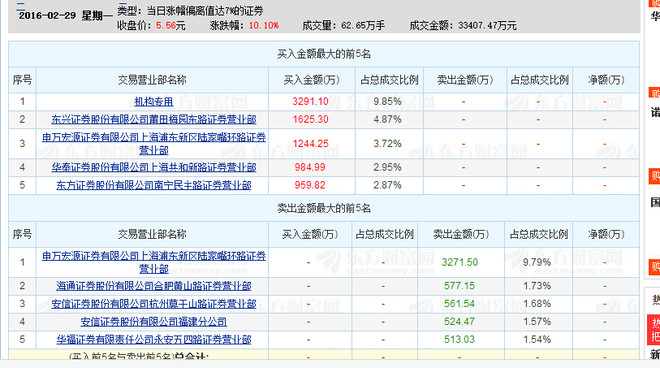Click the 2016-02-29 date label
Viewport: 660px width, 368px height.
tap(47, 16)
